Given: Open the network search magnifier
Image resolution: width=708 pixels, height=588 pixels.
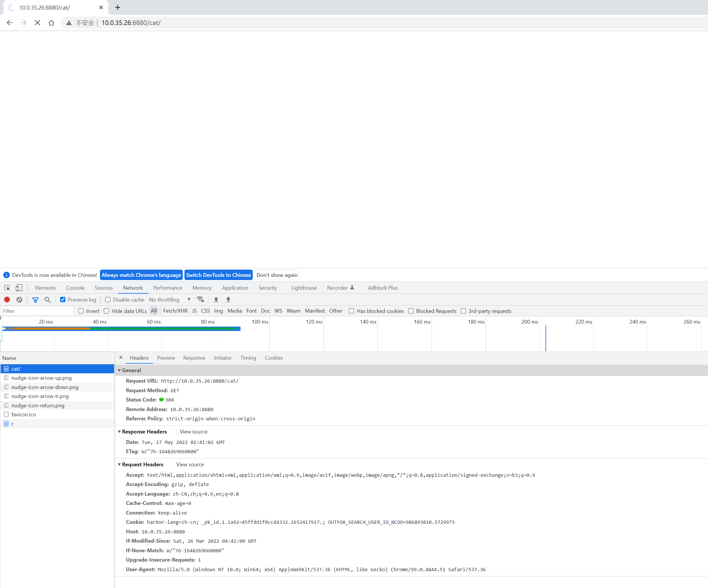Looking at the screenshot, I should (x=48, y=300).
